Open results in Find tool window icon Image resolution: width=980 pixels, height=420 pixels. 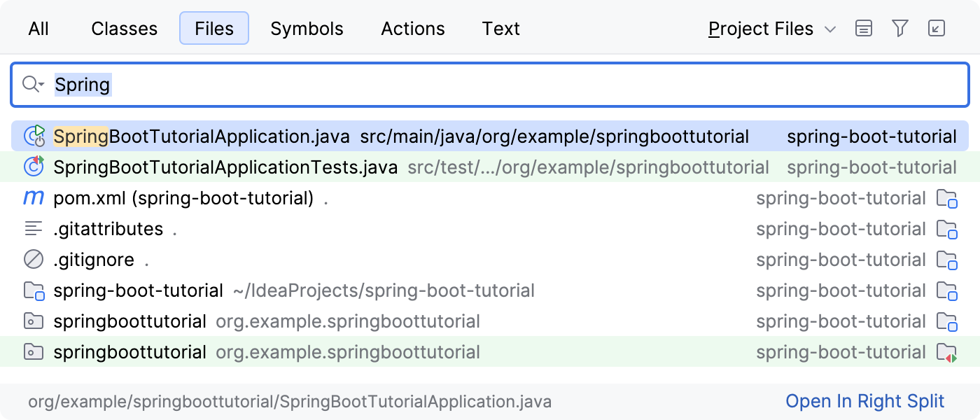tap(937, 28)
